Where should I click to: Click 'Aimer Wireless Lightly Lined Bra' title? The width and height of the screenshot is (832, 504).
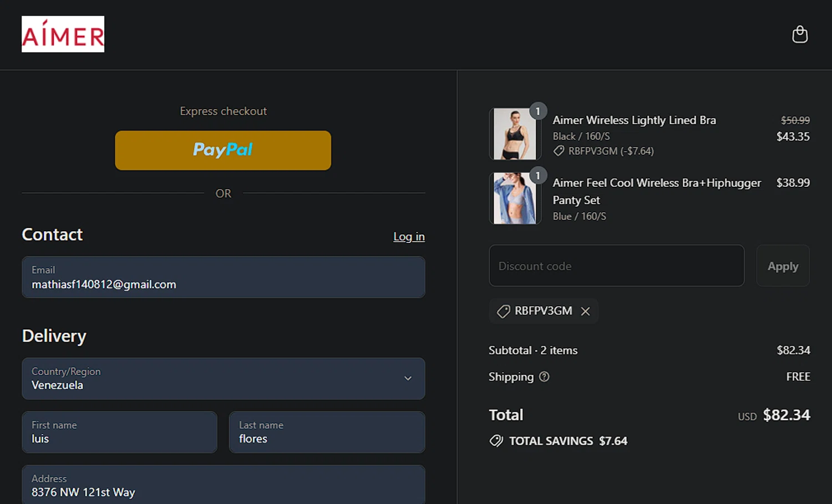tap(634, 120)
